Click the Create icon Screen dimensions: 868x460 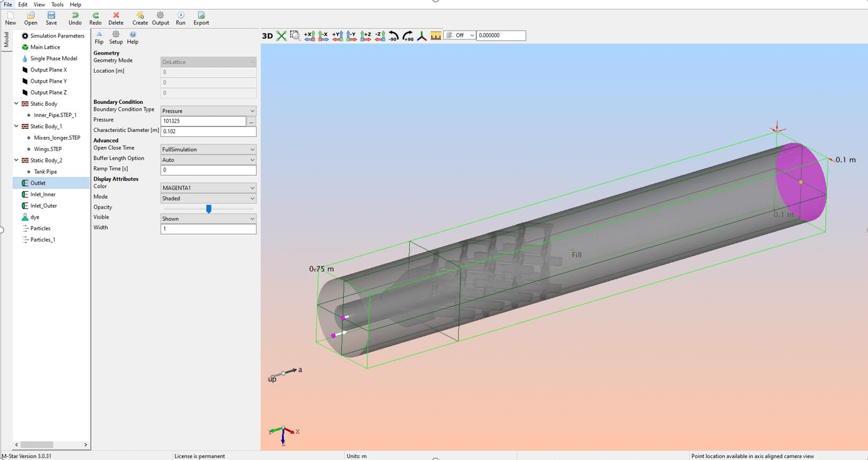139,18
